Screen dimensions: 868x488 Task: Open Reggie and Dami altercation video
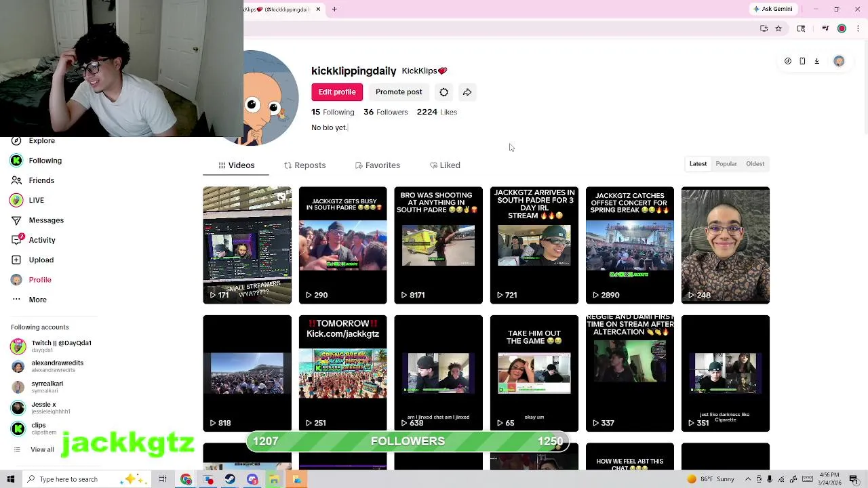629,373
